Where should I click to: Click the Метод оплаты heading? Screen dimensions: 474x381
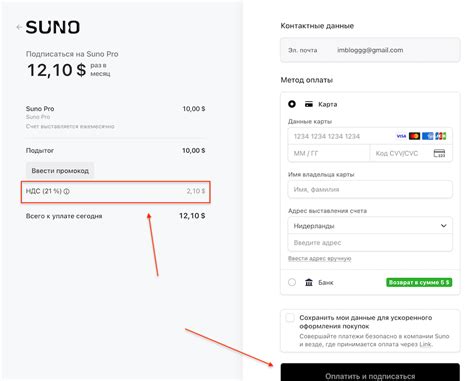pyautogui.click(x=307, y=80)
